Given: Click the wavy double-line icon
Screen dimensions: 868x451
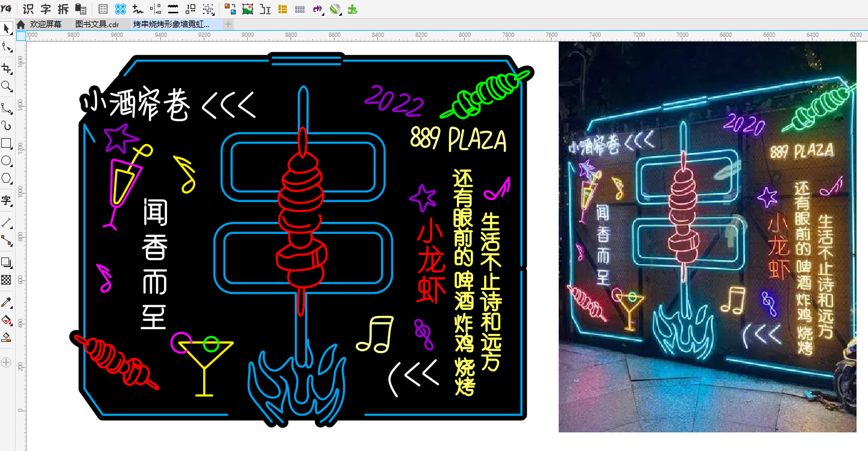Looking at the screenshot, I should 173,9.
